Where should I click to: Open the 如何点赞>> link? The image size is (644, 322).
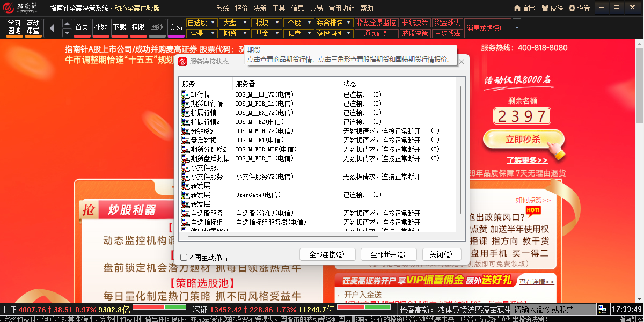click(x=533, y=200)
